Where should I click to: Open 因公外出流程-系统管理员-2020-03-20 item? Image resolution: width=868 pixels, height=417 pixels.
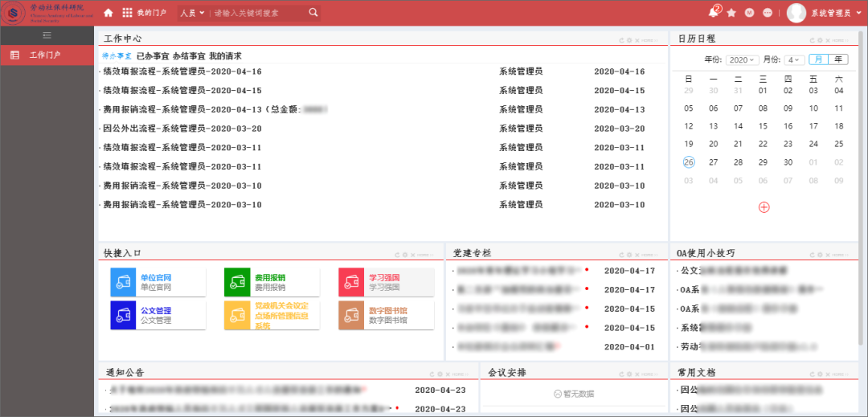tap(182, 129)
